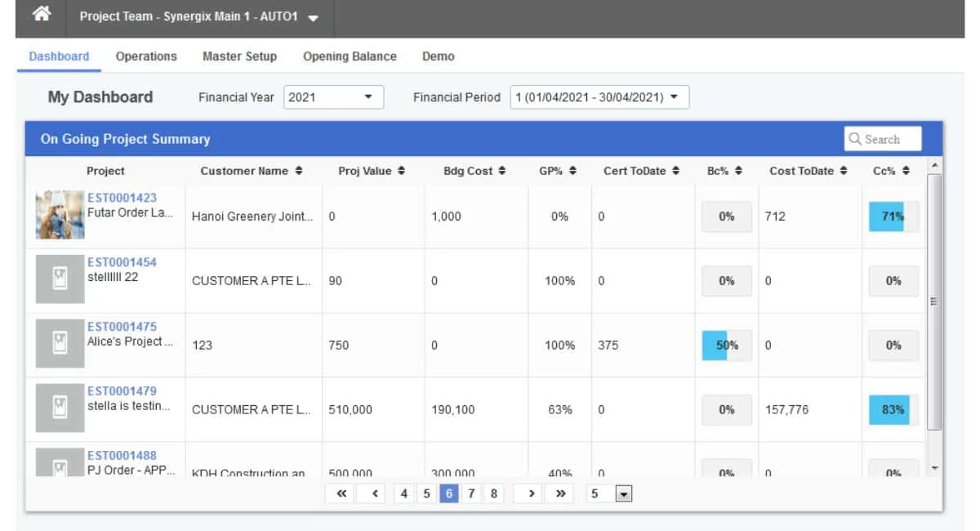Jump to last page of results
Viewport: 980px width, 531px height.
pyautogui.click(x=560, y=493)
